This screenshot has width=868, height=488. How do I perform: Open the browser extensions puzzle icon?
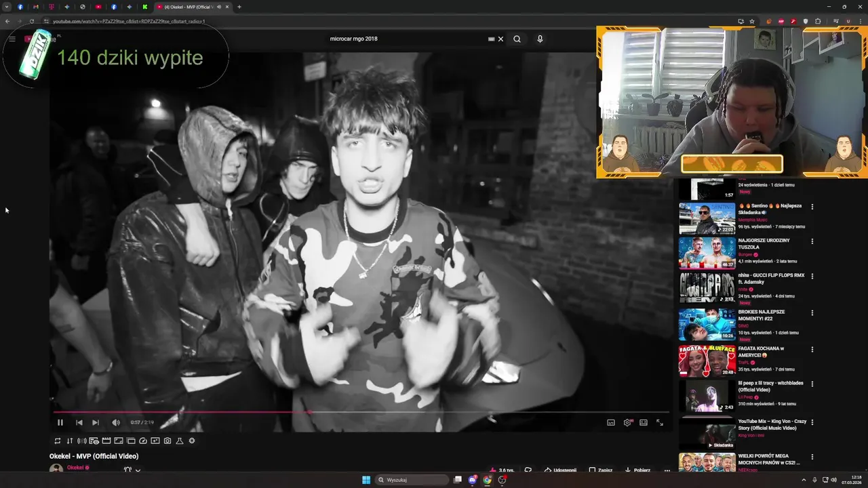pyautogui.click(x=818, y=21)
